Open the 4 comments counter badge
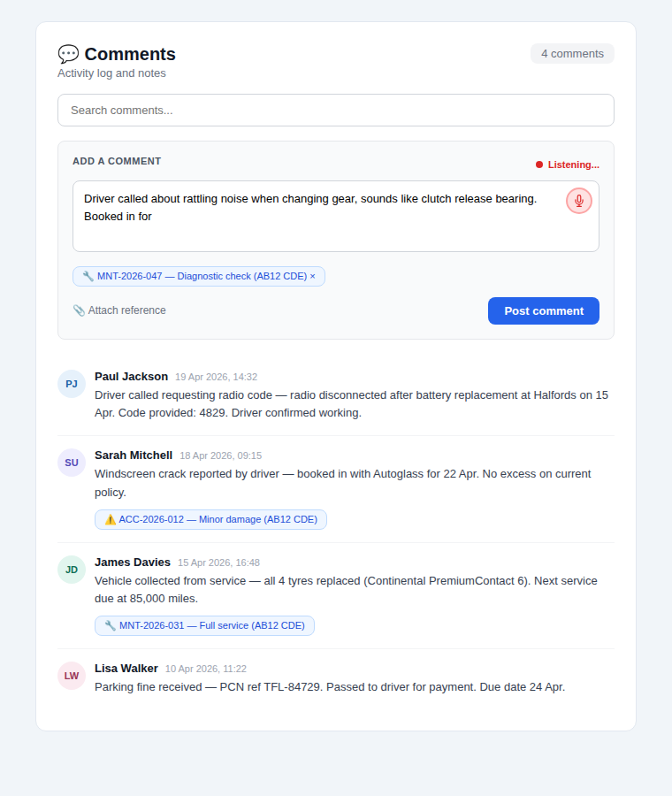Screen dimensions: 672x796 (572, 53)
